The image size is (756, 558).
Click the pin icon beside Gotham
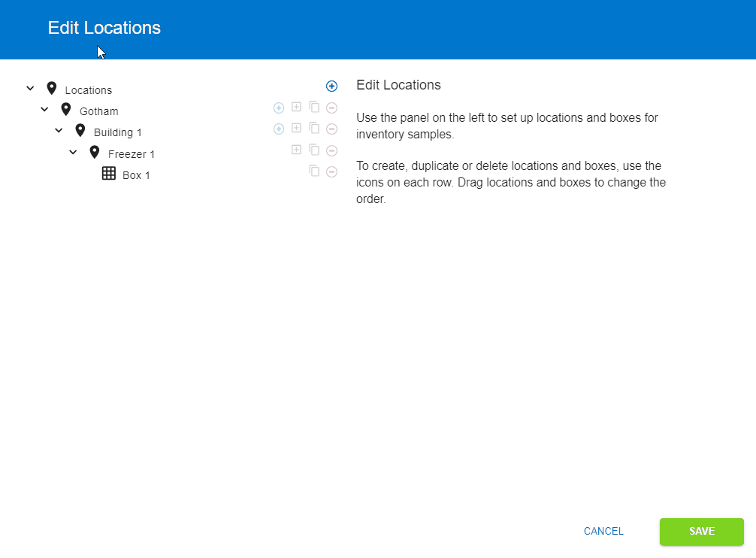(66, 110)
